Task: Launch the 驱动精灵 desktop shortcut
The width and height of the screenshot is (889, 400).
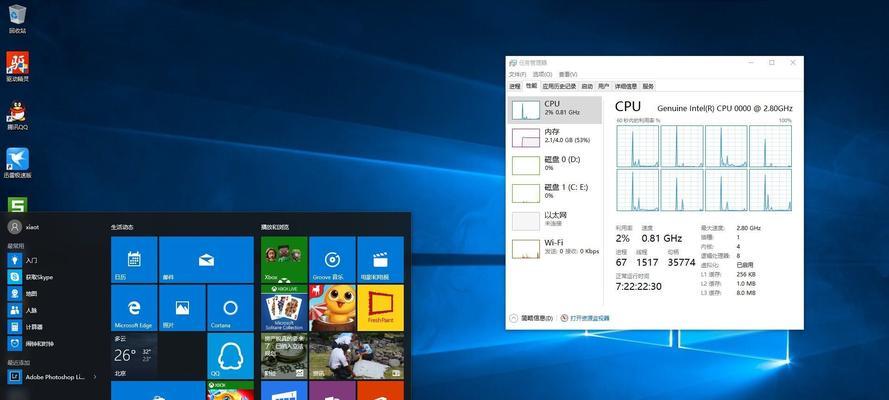Action: 17,66
